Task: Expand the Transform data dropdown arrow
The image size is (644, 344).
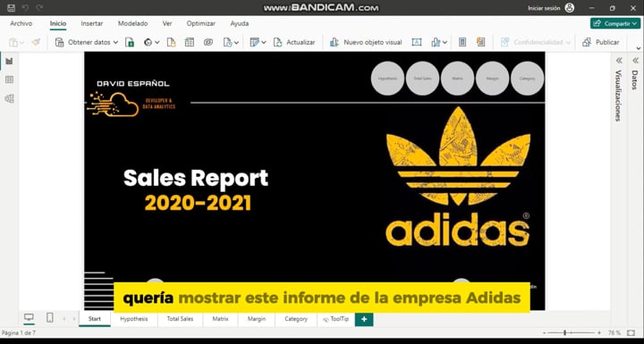Action: (263, 42)
